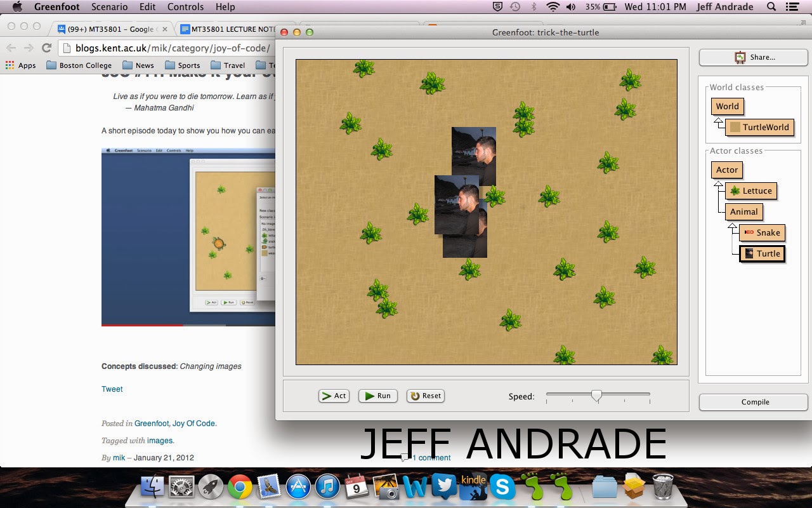Click the Speed slider handle

[x=596, y=396]
